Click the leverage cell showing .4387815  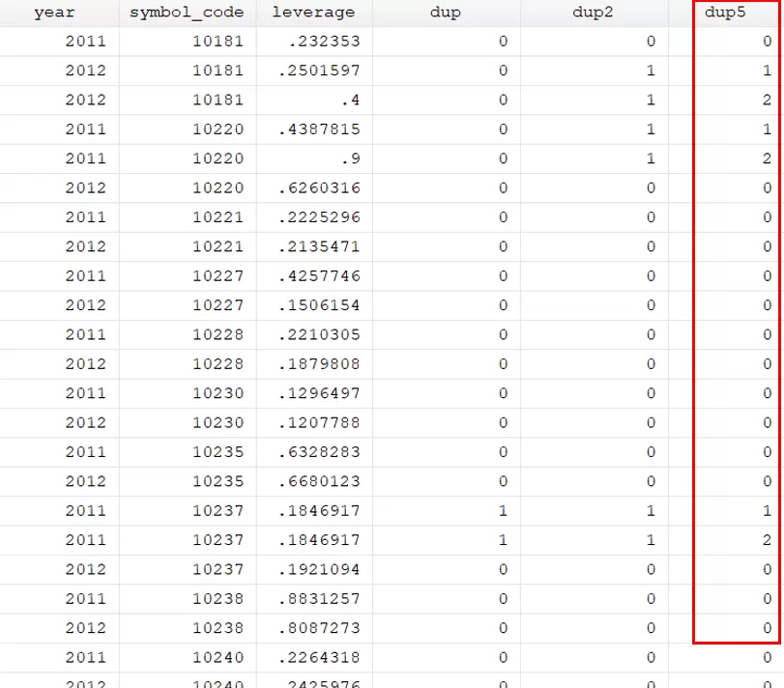coord(318,129)
